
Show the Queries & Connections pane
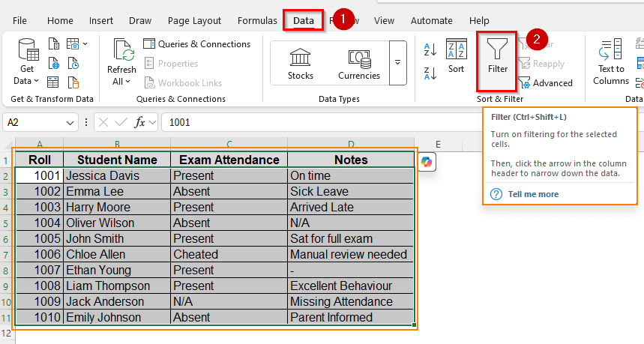[196, 44]
